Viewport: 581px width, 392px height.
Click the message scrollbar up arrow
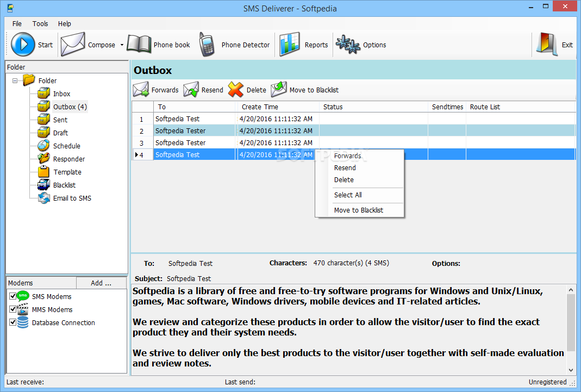571,290
